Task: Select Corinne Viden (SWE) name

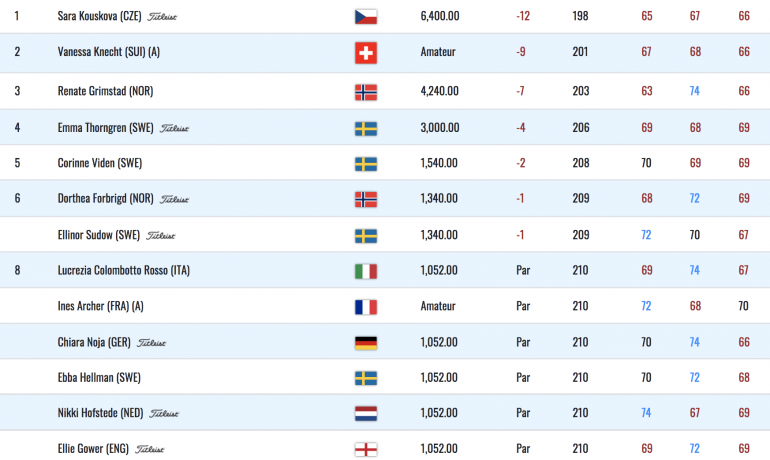Action: coord(100,163)
